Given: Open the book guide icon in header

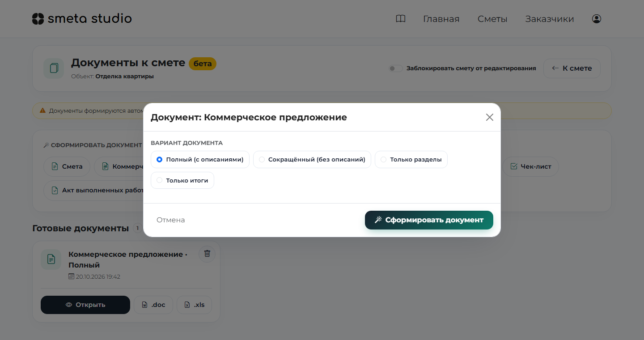Looking at the screenshot, I should pos(401,19).
